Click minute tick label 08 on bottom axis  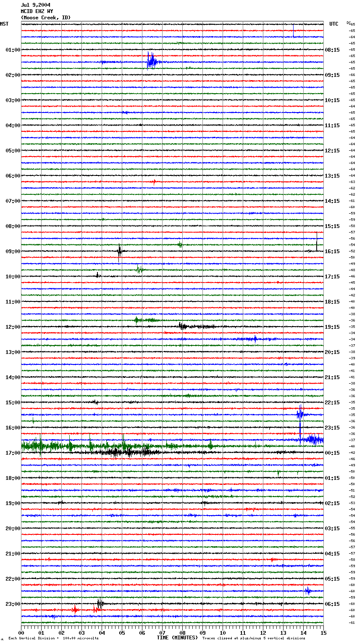[x=182, y=633]
